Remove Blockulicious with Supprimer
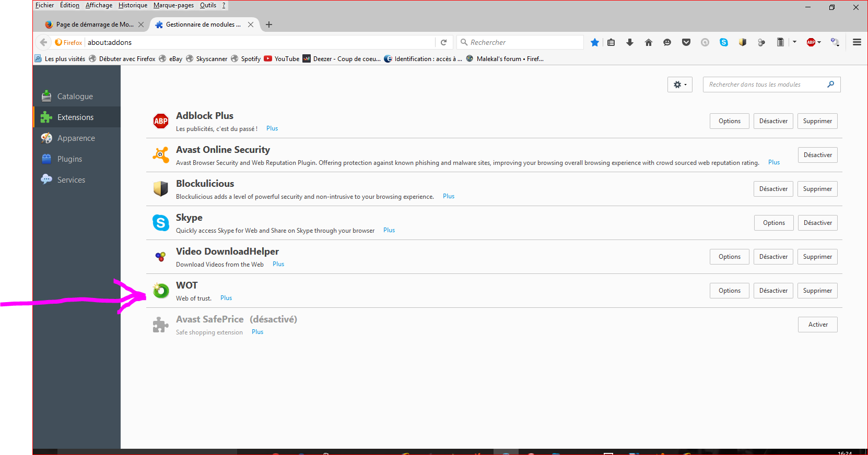868x455 pixels. [817, 189]
